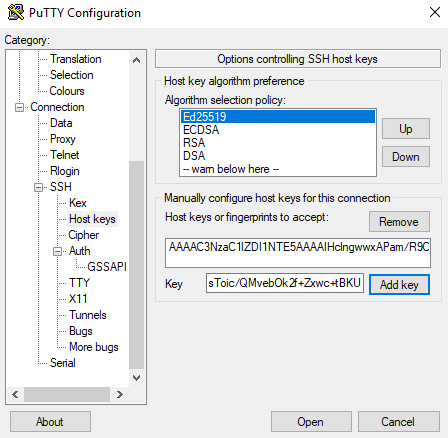Open the X11 category
The height and width of the screenshot is (438, 448).
[x=78, y=299]
